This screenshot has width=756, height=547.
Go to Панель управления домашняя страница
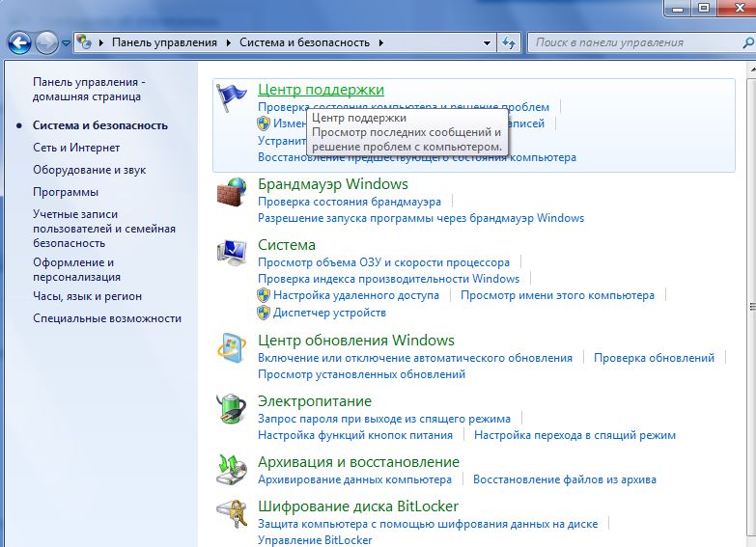click(89, 90)
